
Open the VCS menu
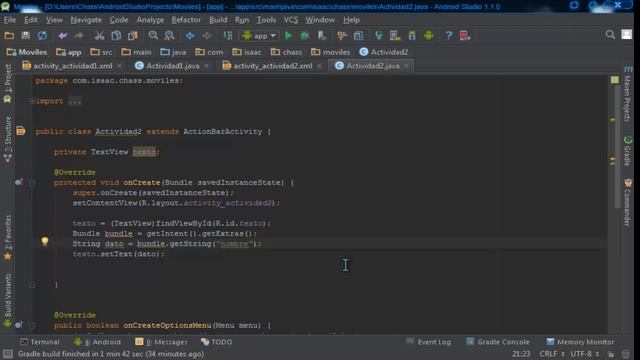click(291, 20)
